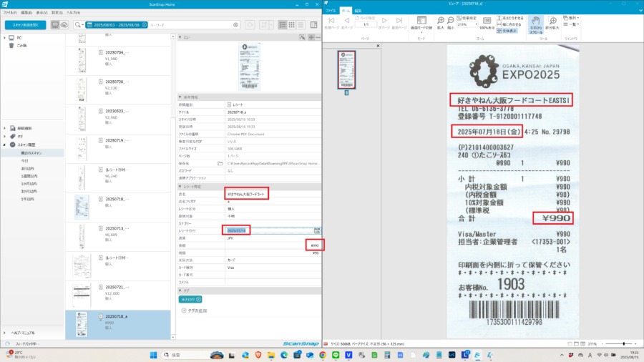This screenshot has height=362, width=644.
Task: Open the 設定 menu in ScanSnap Home
Action: pyautogui.click(x=57, y=13)
